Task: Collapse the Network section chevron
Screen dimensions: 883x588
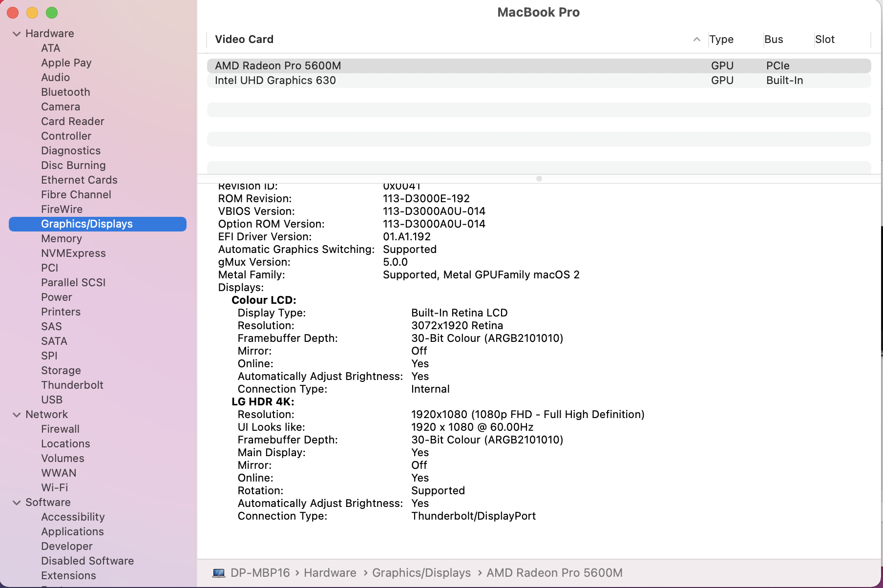Action: (x=17, y=415)
